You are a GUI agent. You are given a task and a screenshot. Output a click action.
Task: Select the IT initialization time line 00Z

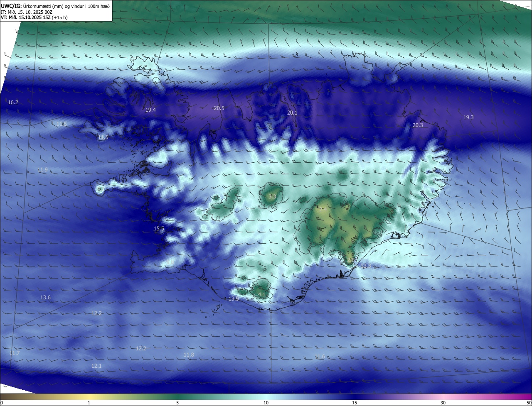[x=27, y=12]
